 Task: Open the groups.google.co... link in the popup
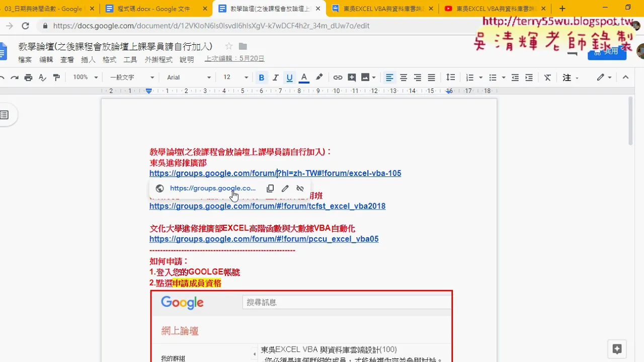tap(213, 188)
